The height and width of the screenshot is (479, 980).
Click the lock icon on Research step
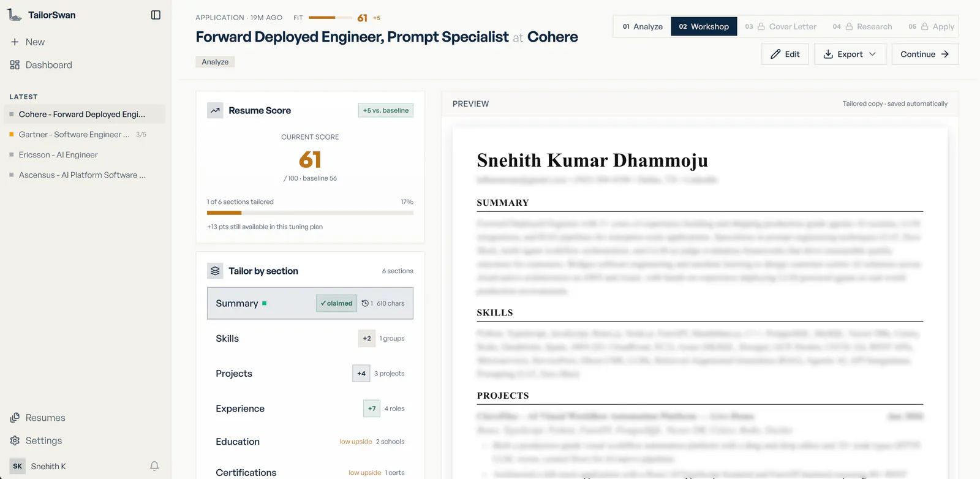point(849,26)
